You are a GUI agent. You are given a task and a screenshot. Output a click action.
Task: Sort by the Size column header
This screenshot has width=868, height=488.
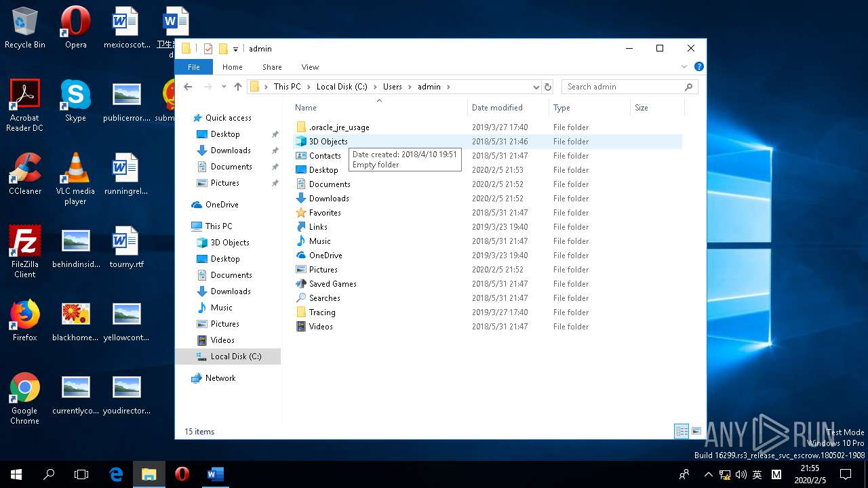pos(656,107)
